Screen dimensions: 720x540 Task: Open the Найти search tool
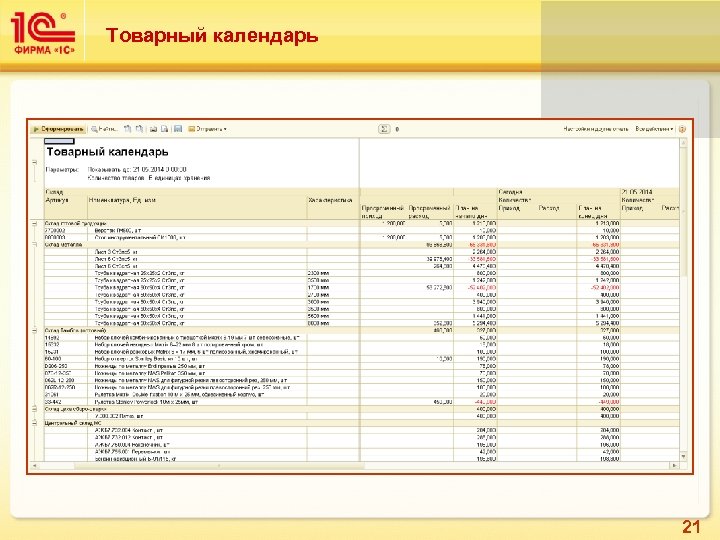[104, 129]
